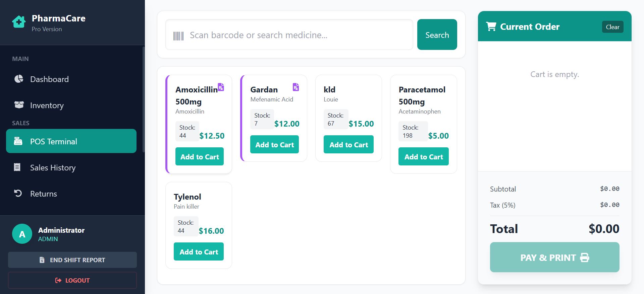Screen dimensions: 644x294
Task: Click the Inventory box icon
Action: [19, 105]
